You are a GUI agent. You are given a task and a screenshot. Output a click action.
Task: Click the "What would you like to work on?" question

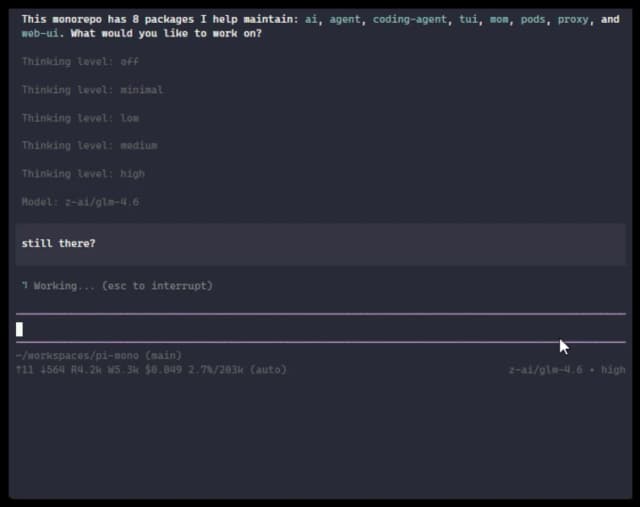(x=166, y=33)
